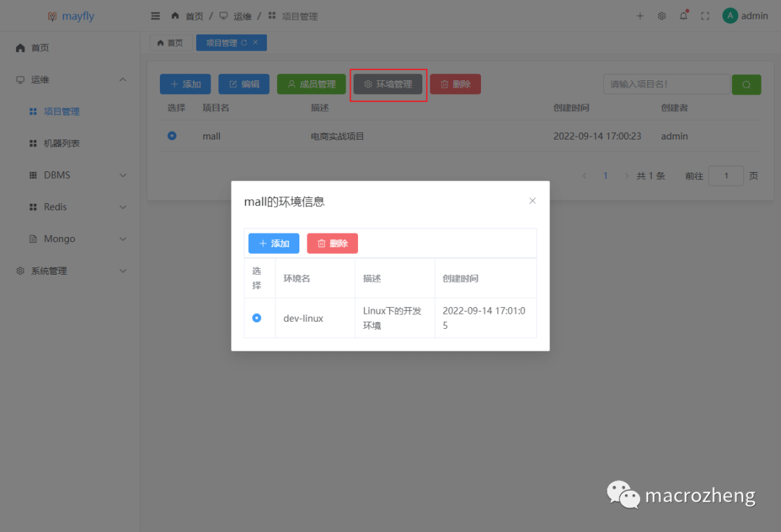Select the mall project radio button
This screenshot has height=532, width=781.
[171, 135]
